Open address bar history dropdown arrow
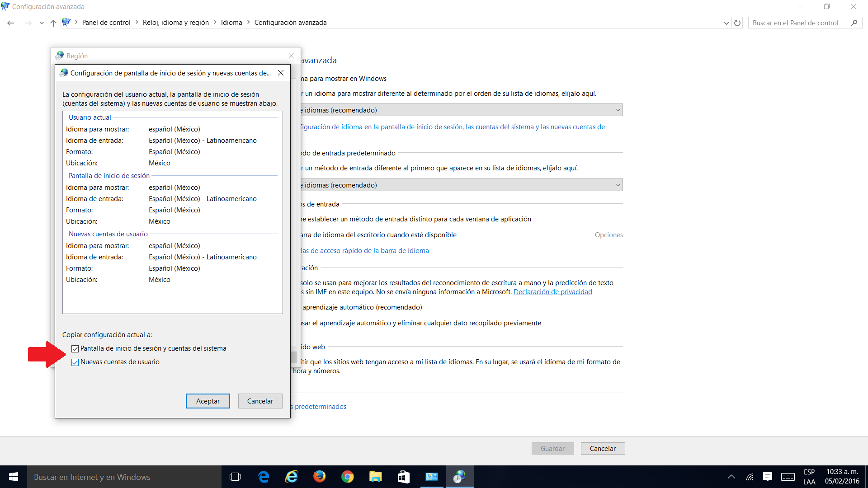Viewport: 868px width, 488px height. 726,23
